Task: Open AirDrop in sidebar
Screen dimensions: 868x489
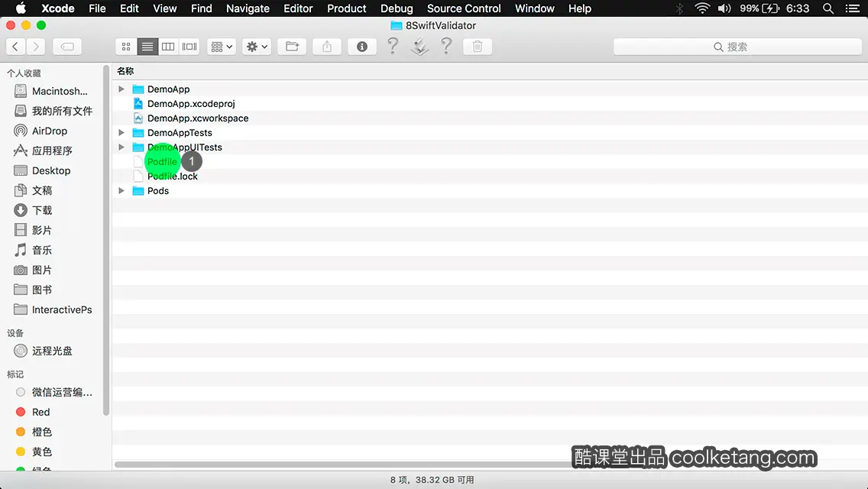Action: [x=40, y=131]
